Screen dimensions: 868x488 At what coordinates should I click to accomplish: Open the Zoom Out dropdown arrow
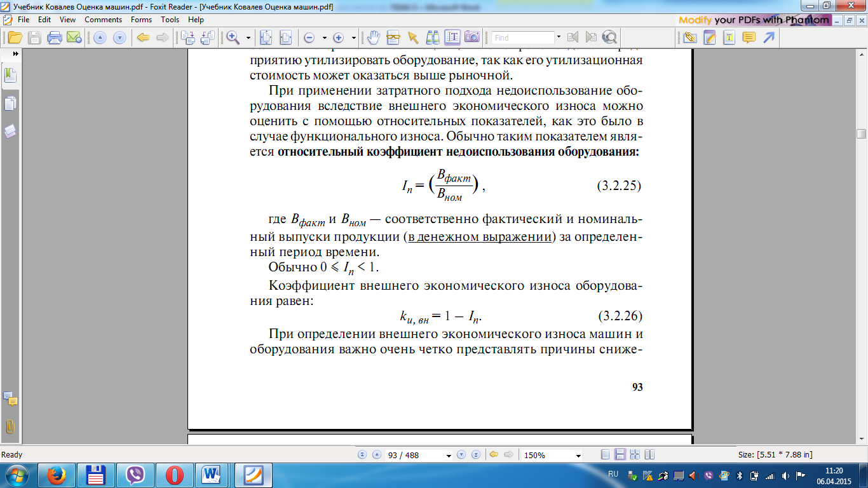coord(324,37)
